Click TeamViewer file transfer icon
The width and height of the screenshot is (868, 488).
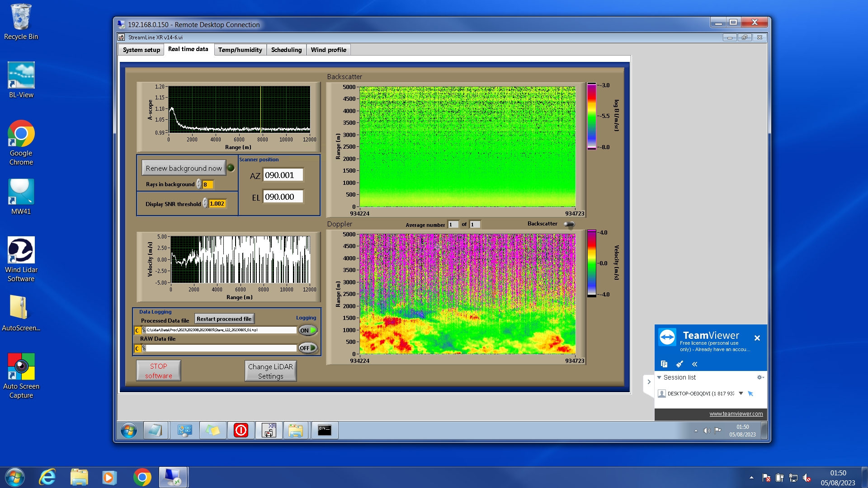pos(664,364)
